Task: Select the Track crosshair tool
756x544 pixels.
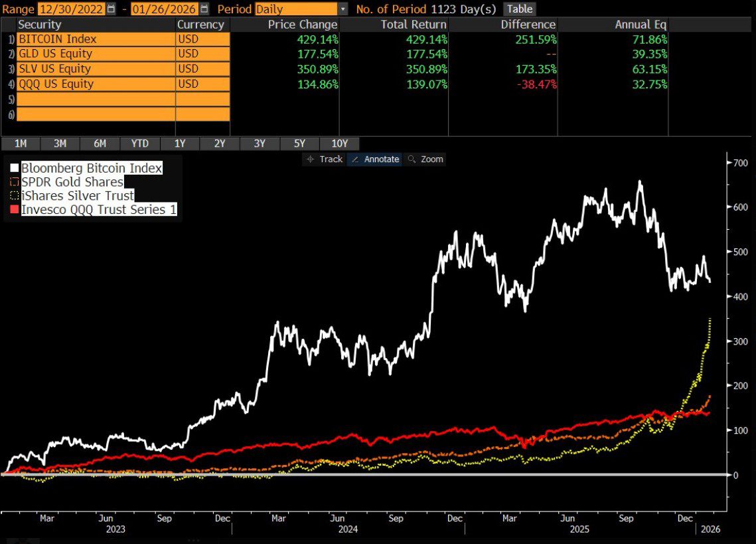Action: tap(323, 159)
